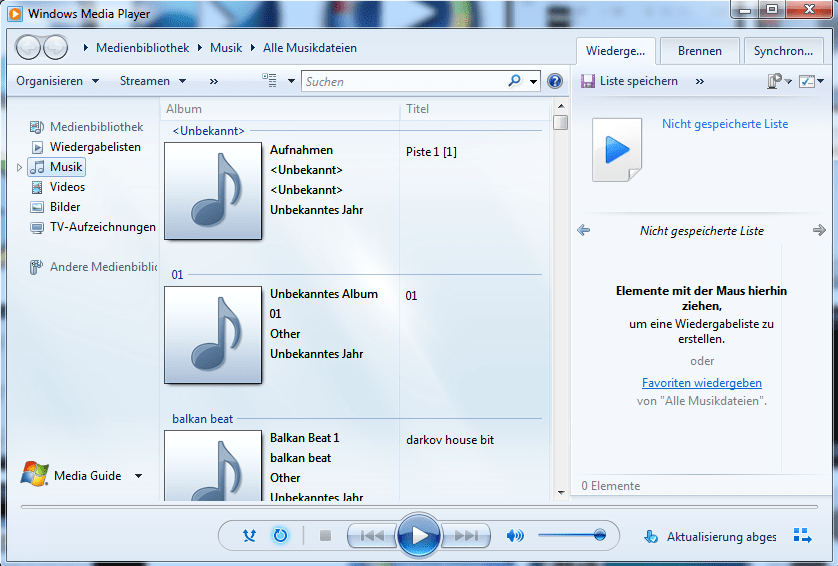Click the balkan beat group header
This screenshot has width=838, height=566.
[x=203, y=419]
